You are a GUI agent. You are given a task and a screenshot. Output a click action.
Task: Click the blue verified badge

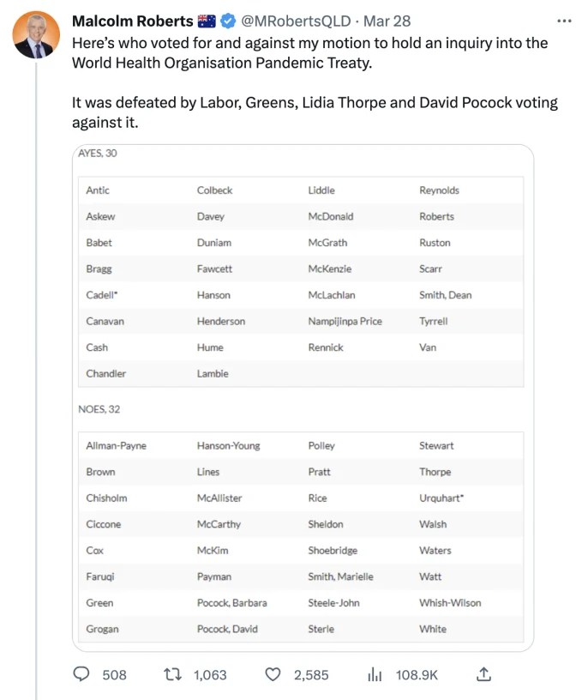click(228, 21)
